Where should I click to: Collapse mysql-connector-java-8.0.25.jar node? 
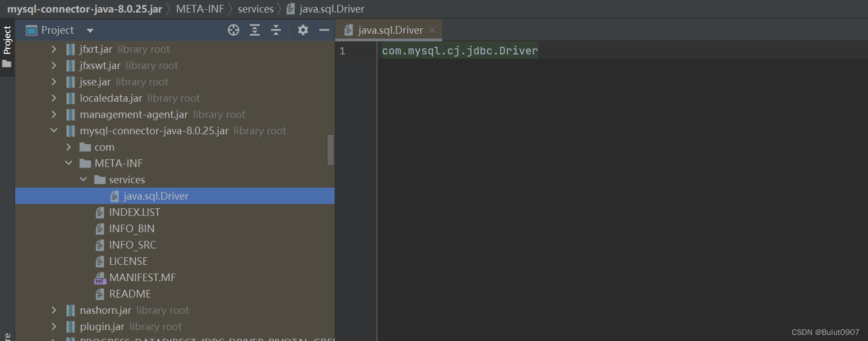pyautogui.click(x=54, y=131)
